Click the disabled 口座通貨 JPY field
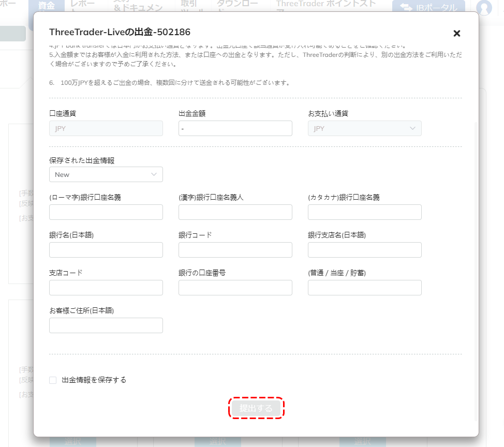Viewport: 504px width, 447px height. 106,128
